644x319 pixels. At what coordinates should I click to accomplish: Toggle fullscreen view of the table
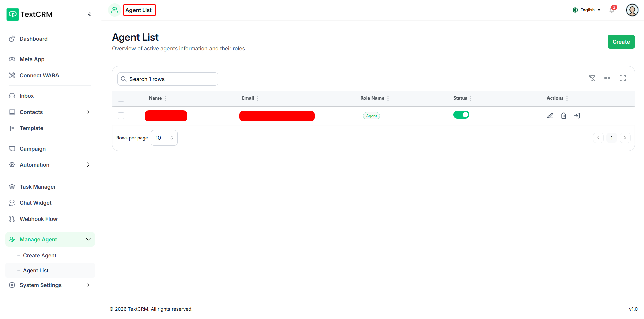(623, 78)
